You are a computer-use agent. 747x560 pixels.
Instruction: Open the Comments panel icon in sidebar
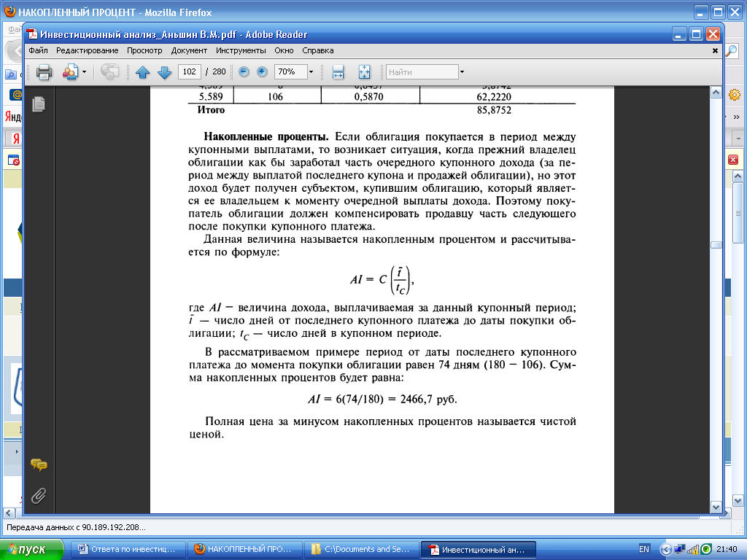coord(39,464)
